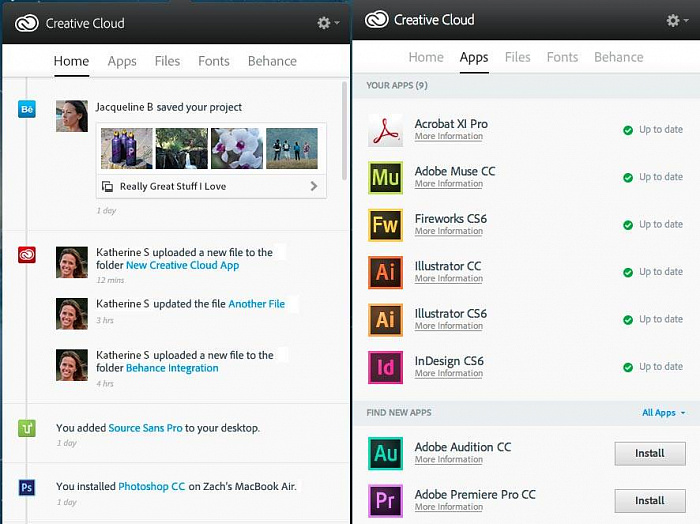Click the Photoshop icon in activity feed
This screenshot has width=700, height=524.
point(27,487)
